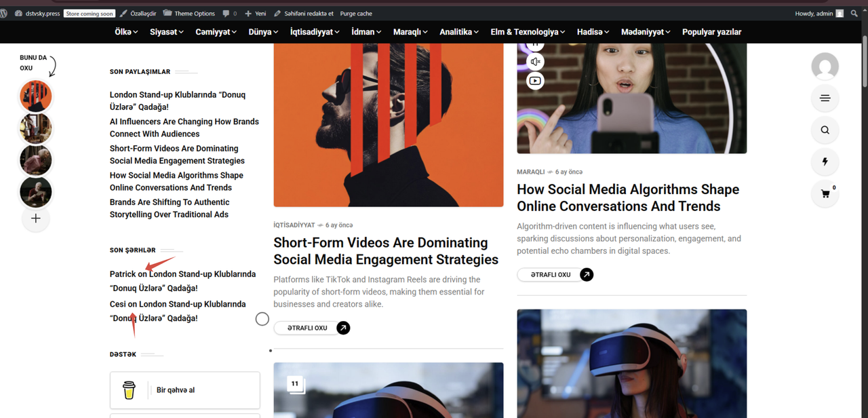Open the orange portrait article image

(389, 125)
